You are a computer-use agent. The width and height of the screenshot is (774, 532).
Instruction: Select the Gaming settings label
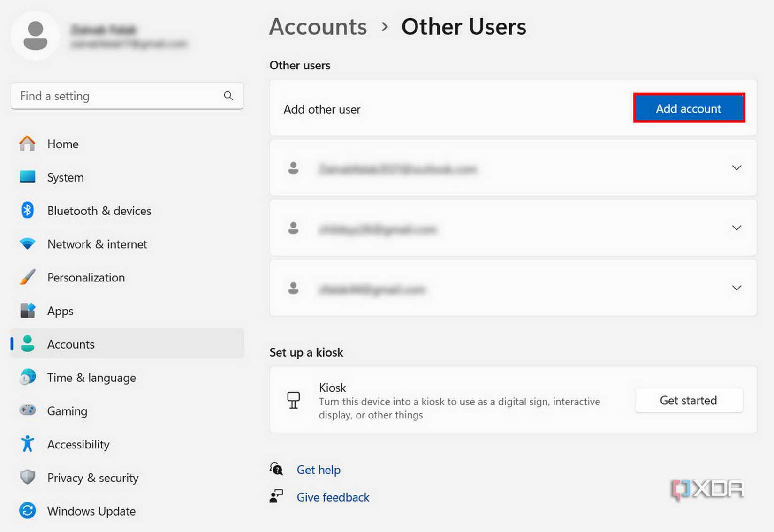tap(67, 411)
